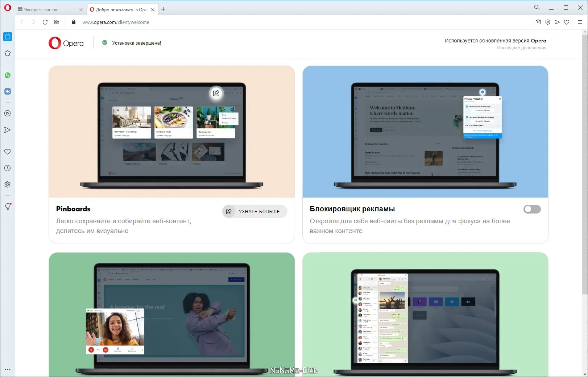Click the Opera logo on the welcome page

point(66,43)
